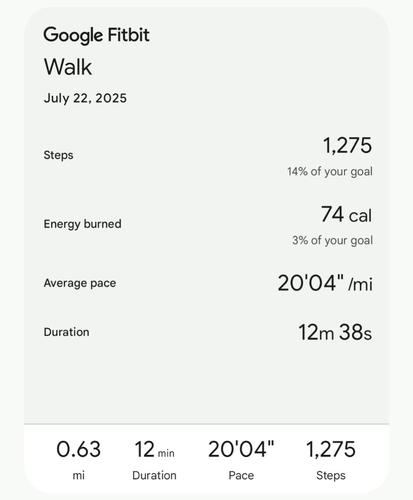This screenshot has width=413, height=500.
Task: Click the 14% of your goal text
Action: click(x=330, y=171)
